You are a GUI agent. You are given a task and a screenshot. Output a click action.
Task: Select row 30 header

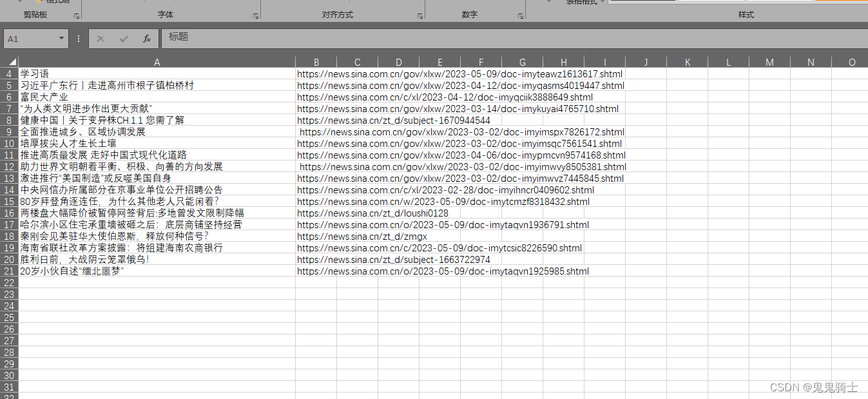(x=9, y=375)
